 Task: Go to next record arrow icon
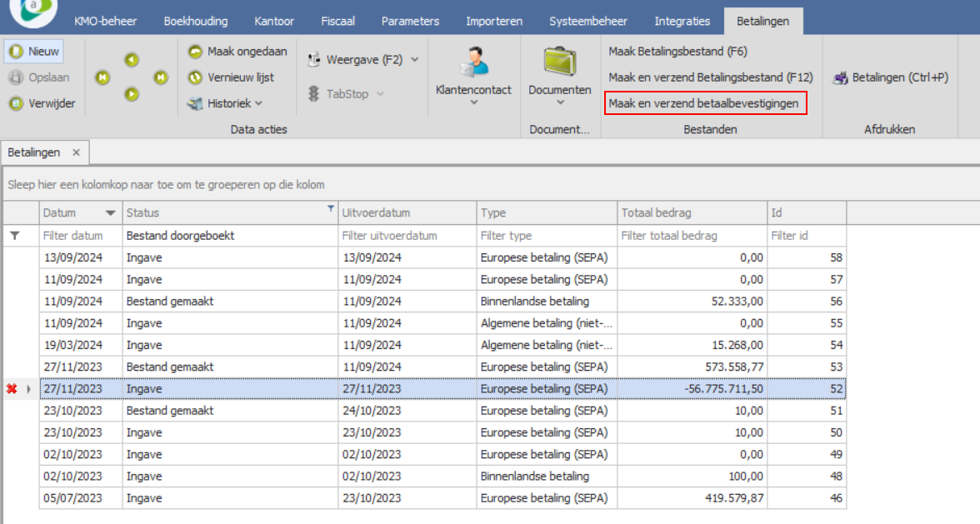pyautogui.click(x=132, y=94)
